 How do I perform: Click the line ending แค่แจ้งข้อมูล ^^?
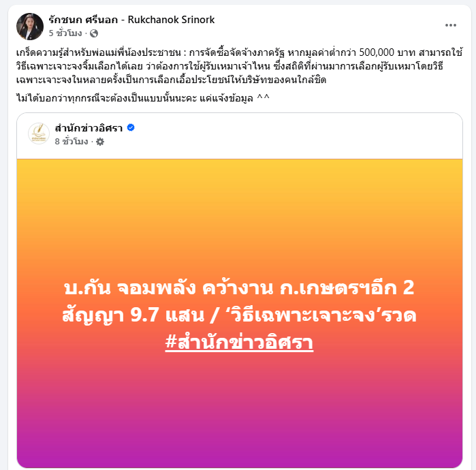[143, 98]
